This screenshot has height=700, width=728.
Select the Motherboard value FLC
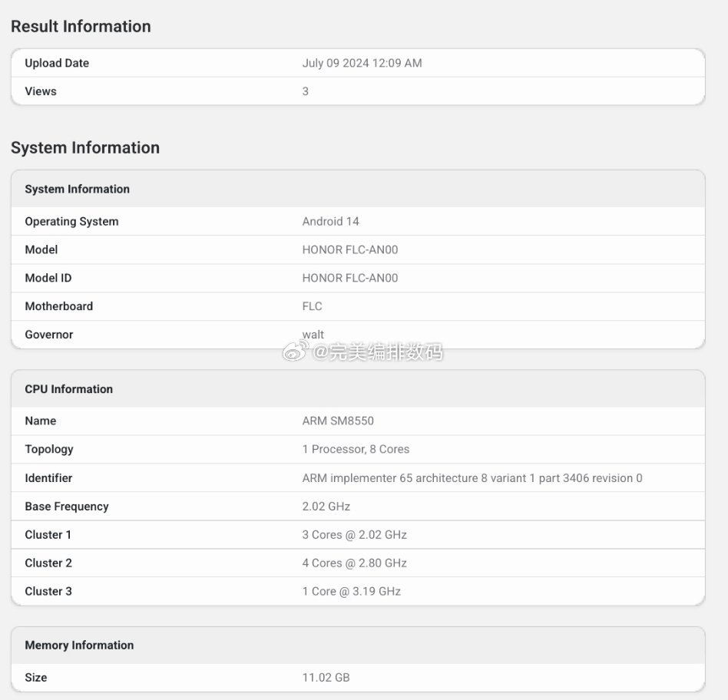[312, 306]
